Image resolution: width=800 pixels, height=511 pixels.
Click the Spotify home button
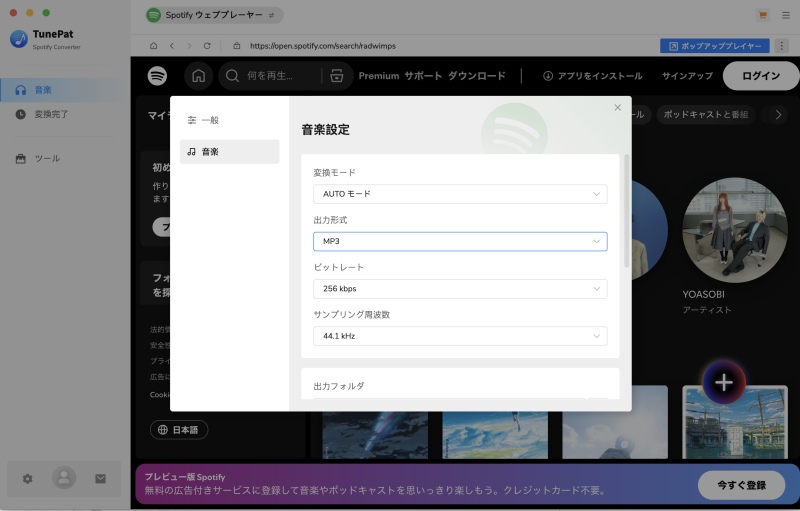click(x=198, y=76)
